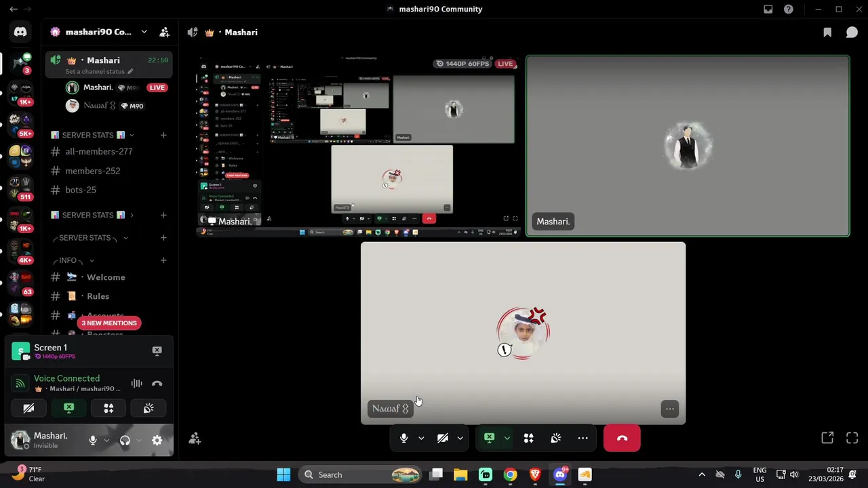The image size is (868, 488).
Task: Go back with the title bar arrow
Action: tap(13, 9)
